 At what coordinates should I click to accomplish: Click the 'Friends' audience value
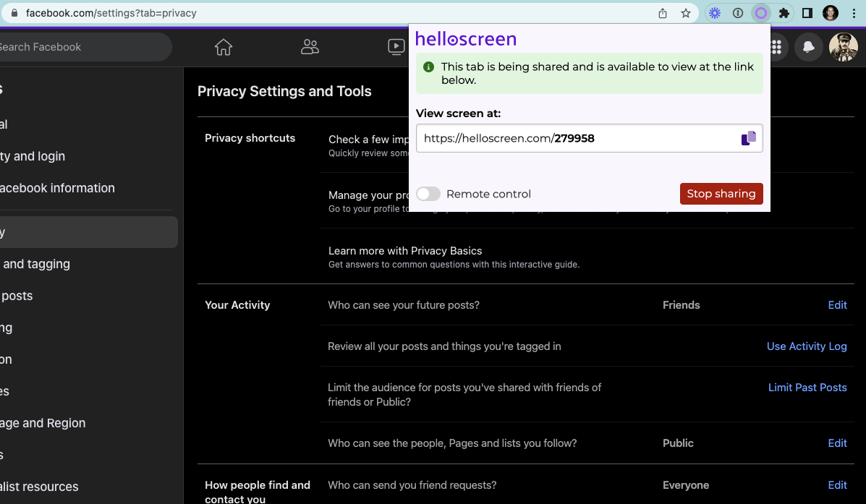[681, 304]
